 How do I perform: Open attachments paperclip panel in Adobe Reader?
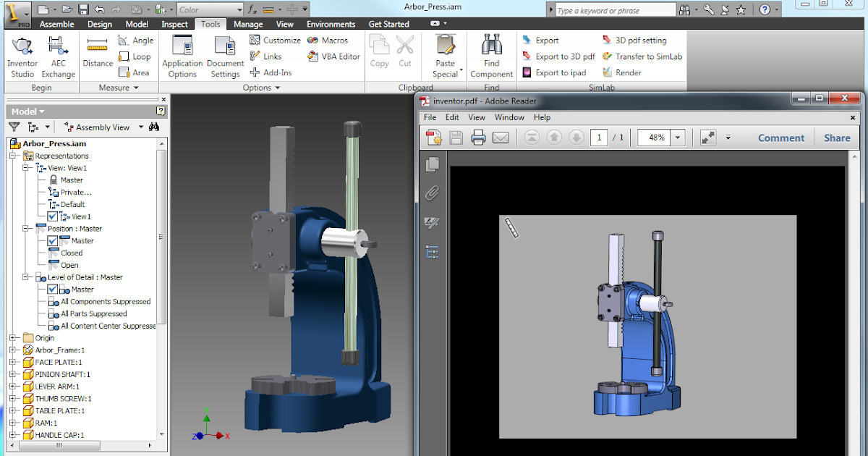(433, 193)
